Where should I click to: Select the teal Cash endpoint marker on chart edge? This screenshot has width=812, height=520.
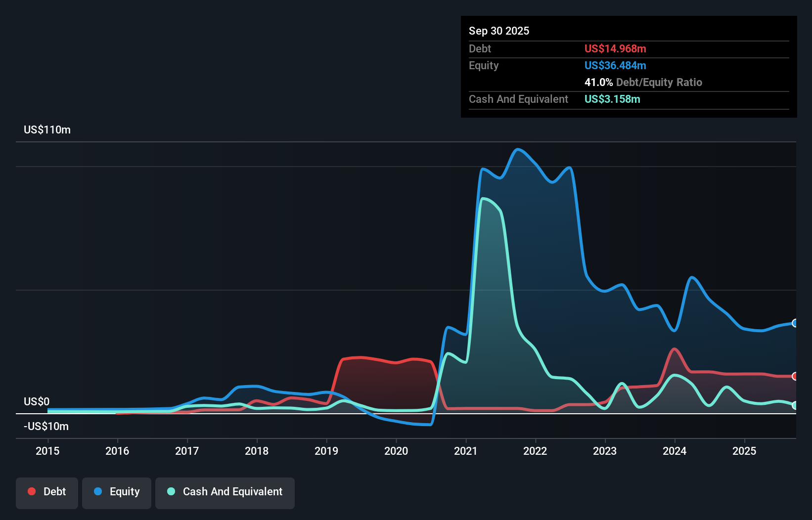tap(794, 405)
